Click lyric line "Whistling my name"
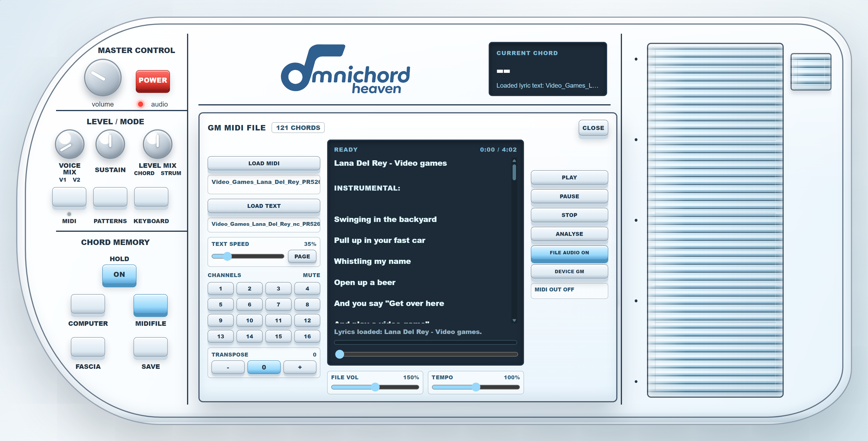Viewport: 868px width, 441px height. click(372, 261)
